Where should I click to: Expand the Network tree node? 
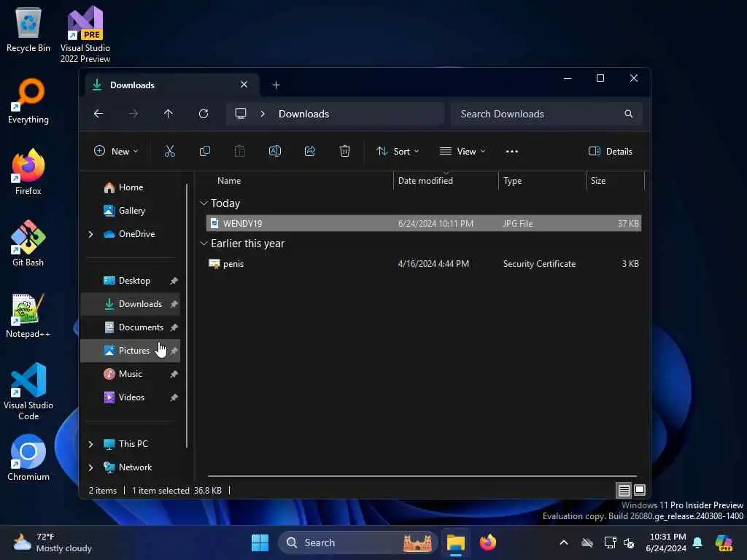[90, 467]
